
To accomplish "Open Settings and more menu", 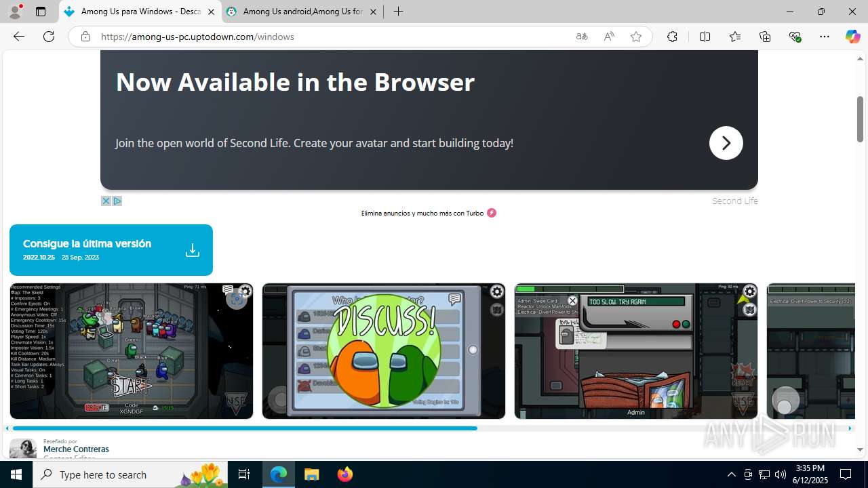I will pyautogui.click(x=825, y=37).
